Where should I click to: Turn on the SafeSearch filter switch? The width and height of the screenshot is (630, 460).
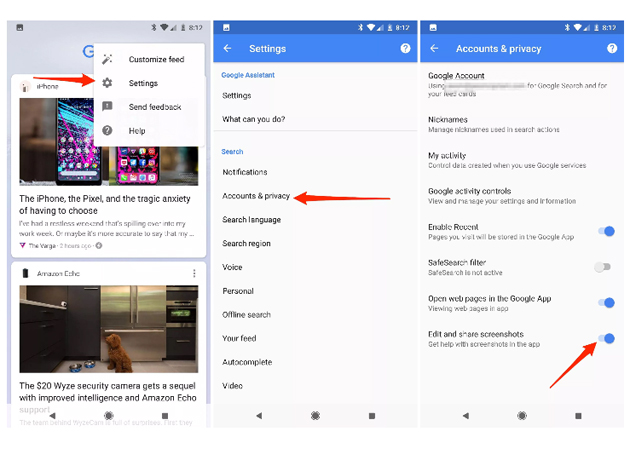602,267
